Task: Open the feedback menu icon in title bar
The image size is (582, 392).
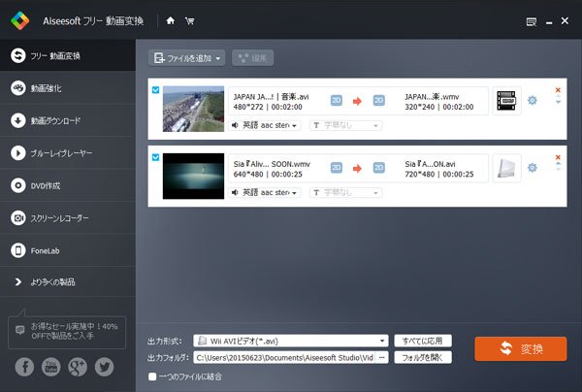Action: (532, 22)
